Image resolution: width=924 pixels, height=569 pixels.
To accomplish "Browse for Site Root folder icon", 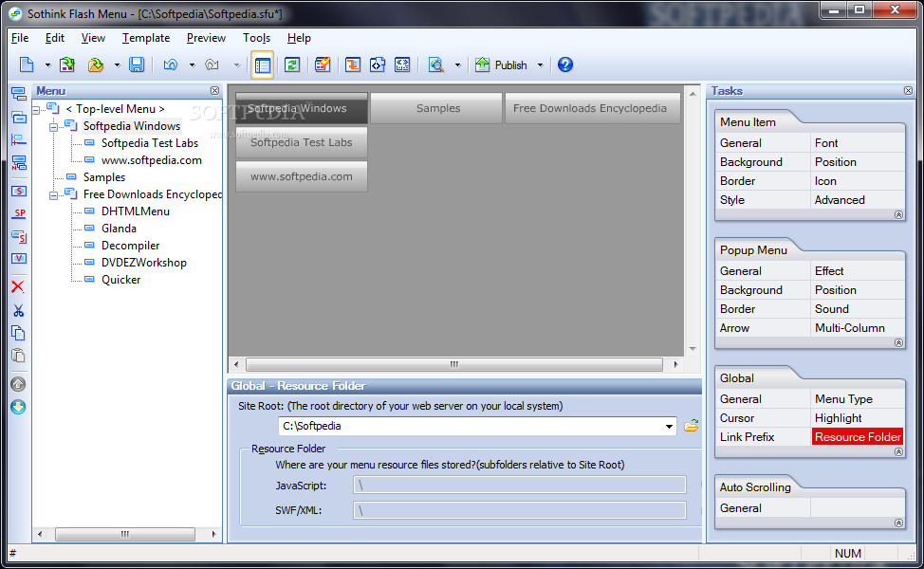I will coord(692,426).
